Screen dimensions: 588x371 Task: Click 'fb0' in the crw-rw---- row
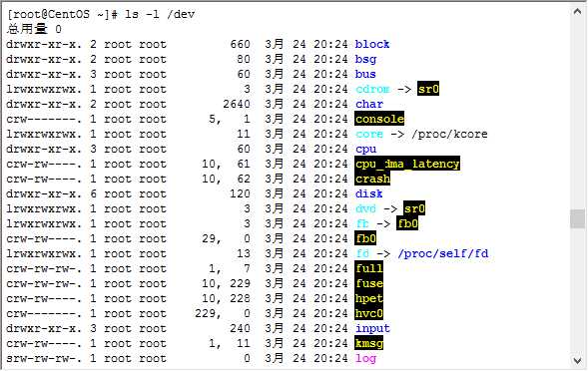(x=365, y=238)
